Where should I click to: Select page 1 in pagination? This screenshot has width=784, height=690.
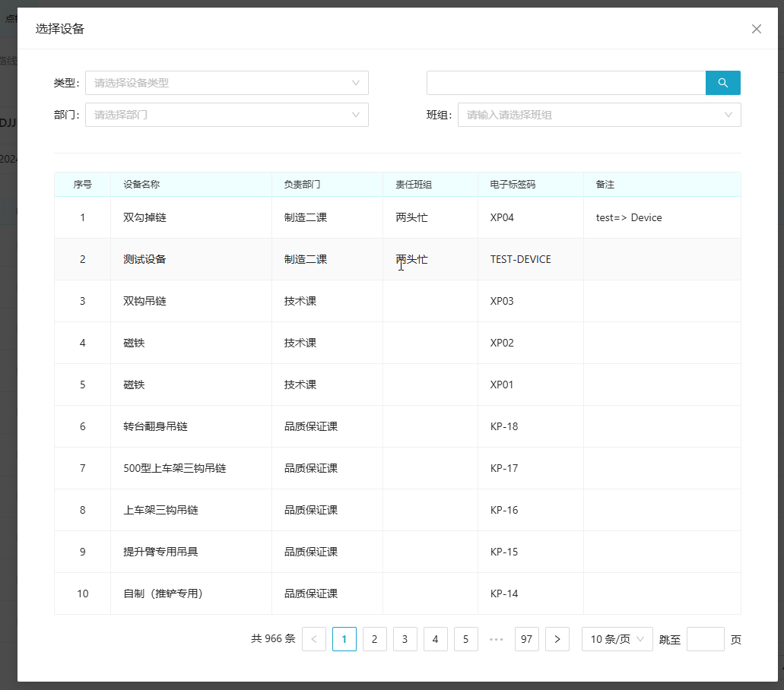(x=344, y=639)
